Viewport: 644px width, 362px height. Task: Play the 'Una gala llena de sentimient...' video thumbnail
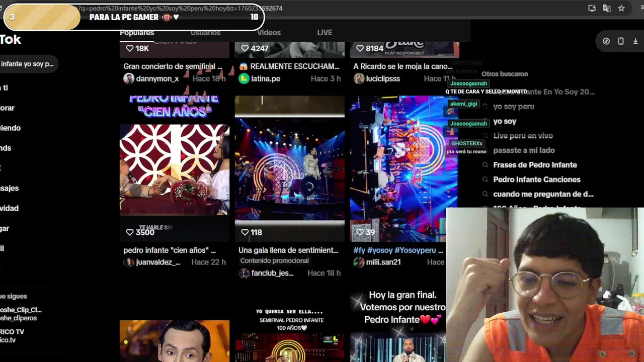point(289,169)
